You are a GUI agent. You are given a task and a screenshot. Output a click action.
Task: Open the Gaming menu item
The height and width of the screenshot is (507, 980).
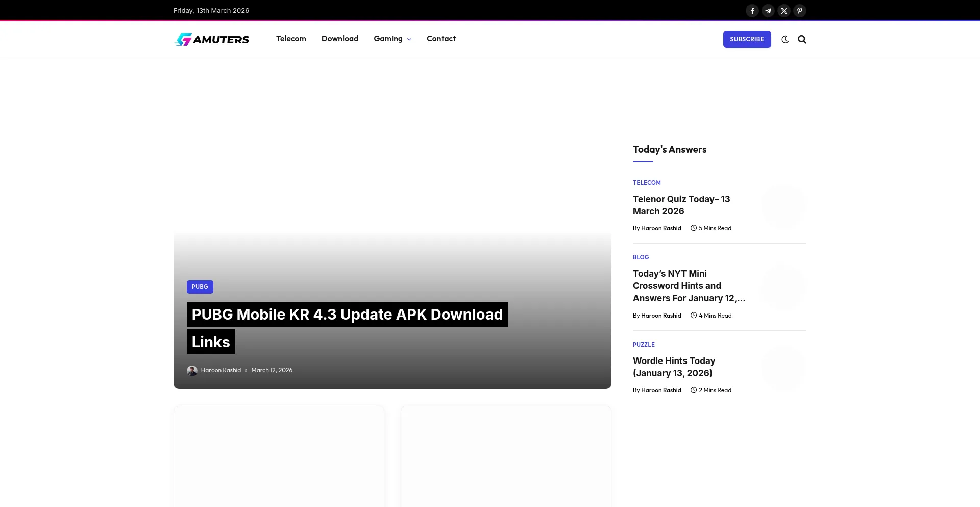click(x=388, y=39)
